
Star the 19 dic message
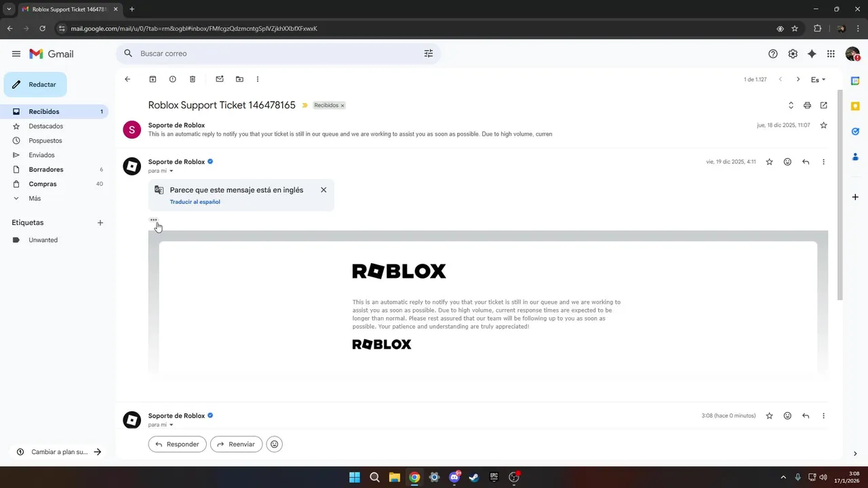point(770,162)
